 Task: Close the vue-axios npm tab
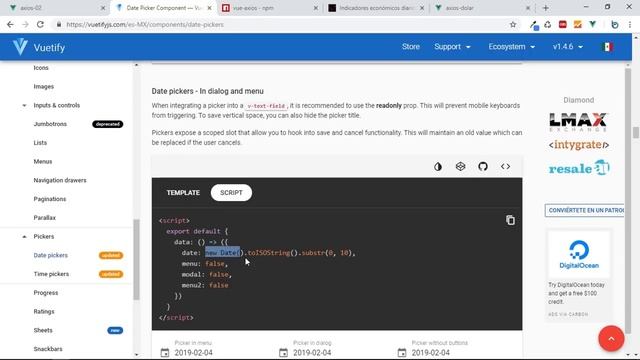click(x=316, y=8)
